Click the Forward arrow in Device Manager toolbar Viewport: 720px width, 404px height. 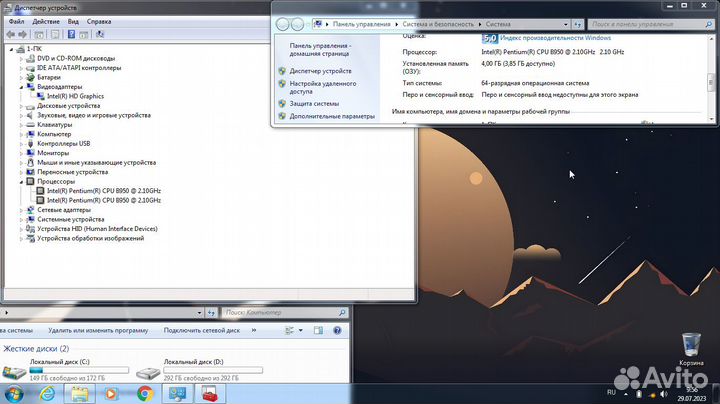[22, 34]
